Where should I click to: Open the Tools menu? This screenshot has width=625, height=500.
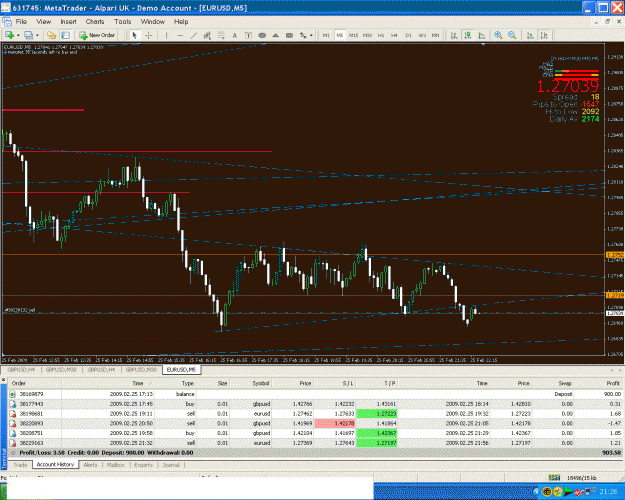[122, 22]
